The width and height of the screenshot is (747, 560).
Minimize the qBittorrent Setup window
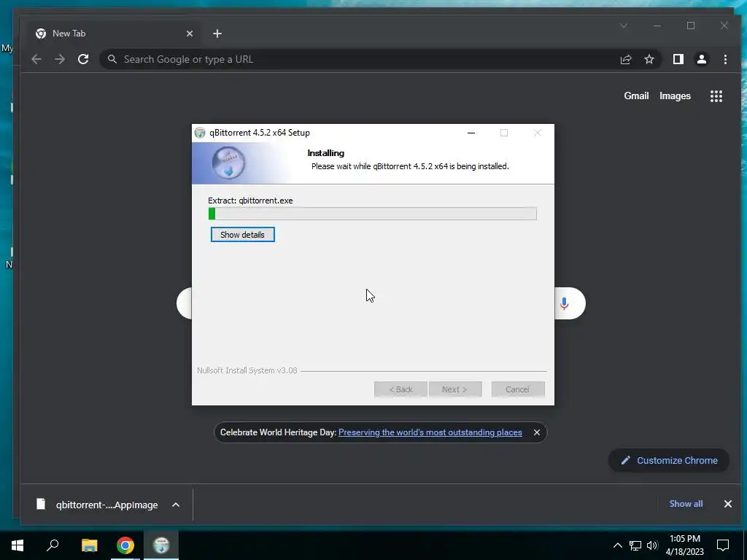(471, 133)
